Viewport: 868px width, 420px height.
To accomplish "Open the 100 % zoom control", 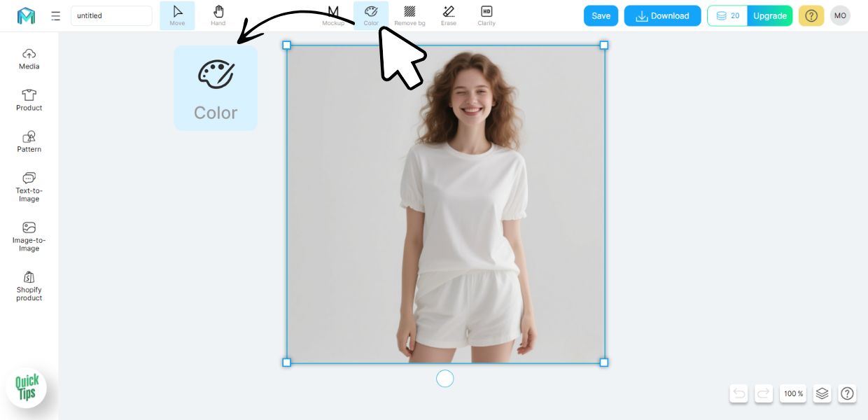I will point(793,393).
